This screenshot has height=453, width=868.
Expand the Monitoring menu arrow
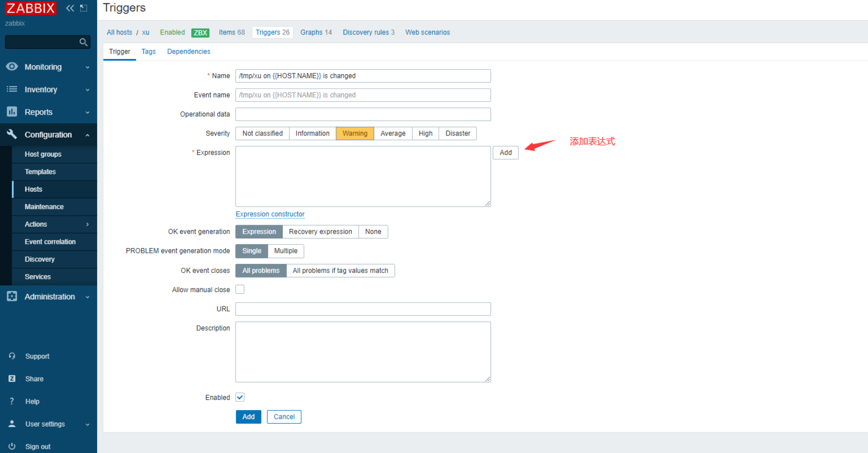coord(88,67)
